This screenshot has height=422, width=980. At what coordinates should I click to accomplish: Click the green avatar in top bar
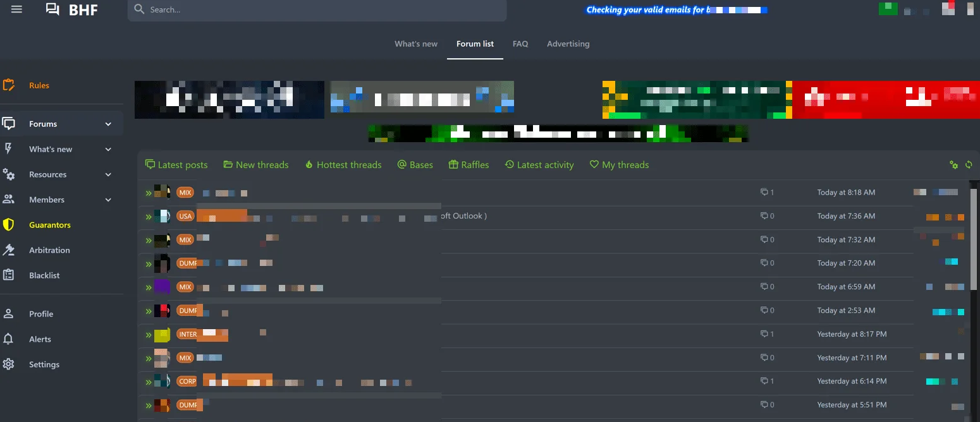coord(888,8)
